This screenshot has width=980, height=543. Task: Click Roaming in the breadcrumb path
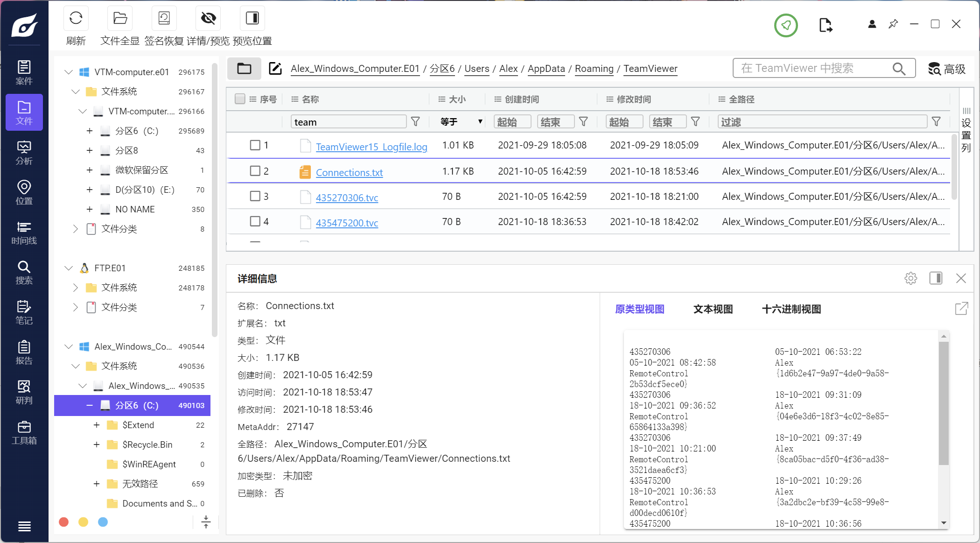click(594, 69)
